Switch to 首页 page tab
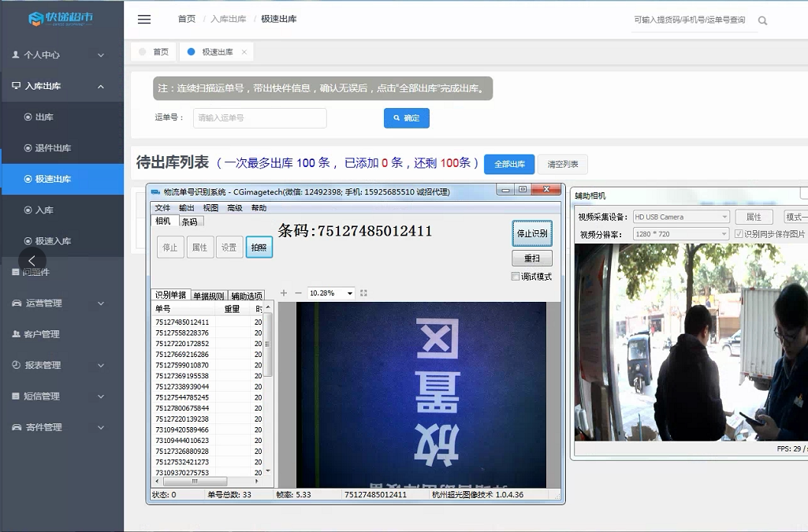Image resolution: width=808 pixels, height=532 pixels. click(x=154, y=52)
